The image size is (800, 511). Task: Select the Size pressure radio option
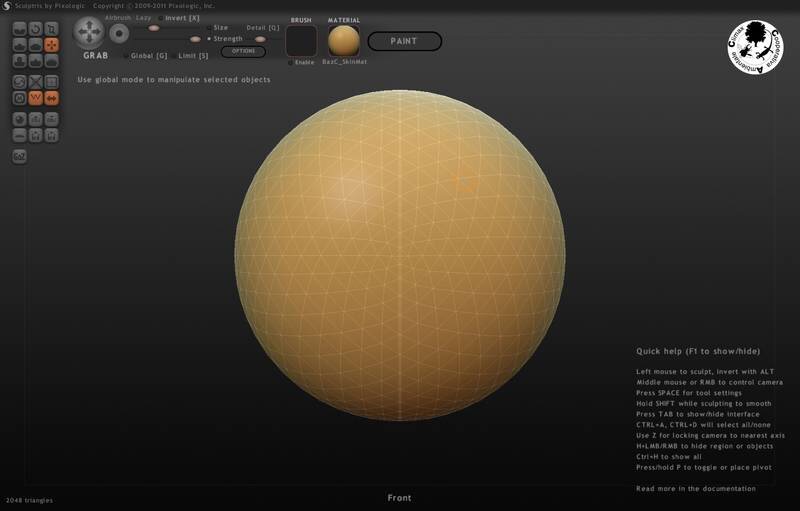pos(209,28)
